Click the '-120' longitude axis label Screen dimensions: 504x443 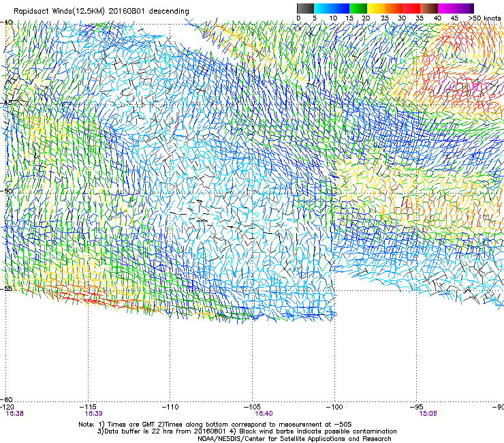(7, 407)
